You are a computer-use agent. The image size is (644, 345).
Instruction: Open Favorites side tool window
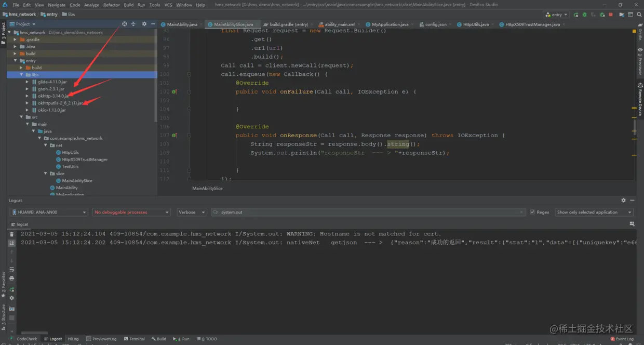(x=3, y=285)
